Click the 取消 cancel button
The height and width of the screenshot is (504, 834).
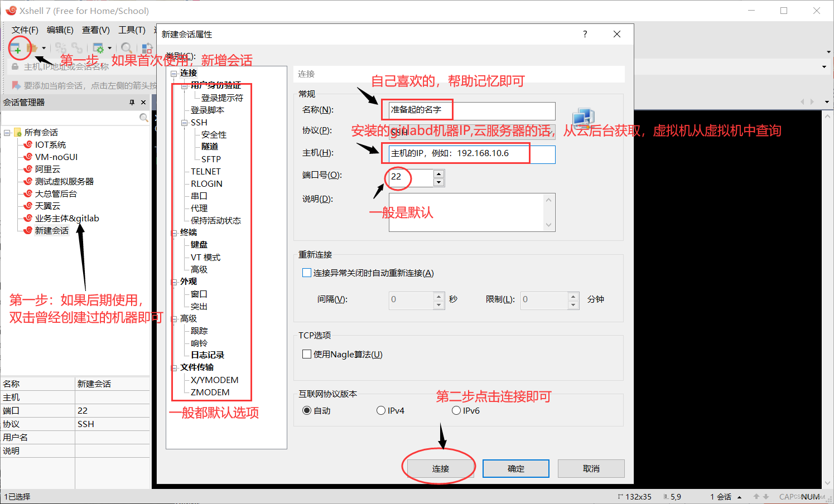point(591,468)
